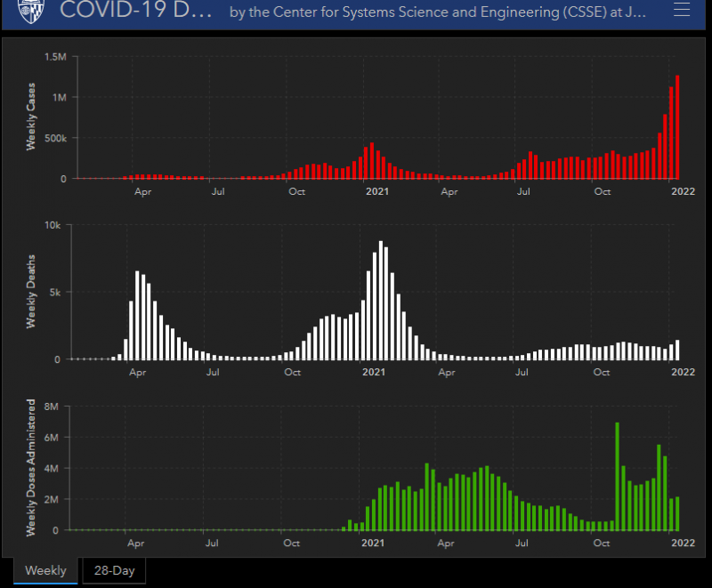Select the Weekly tab

[45, 570]
